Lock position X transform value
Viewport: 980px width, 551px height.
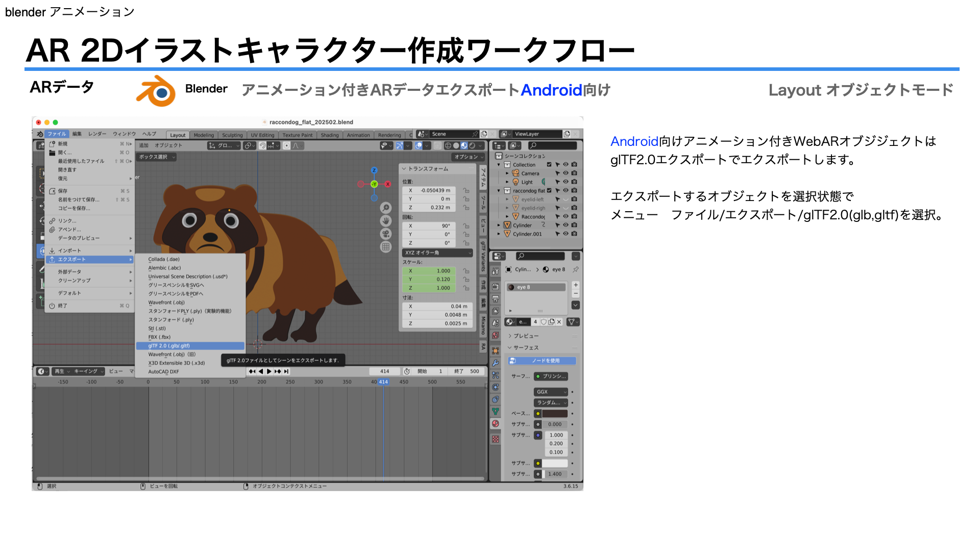(466, 191)
